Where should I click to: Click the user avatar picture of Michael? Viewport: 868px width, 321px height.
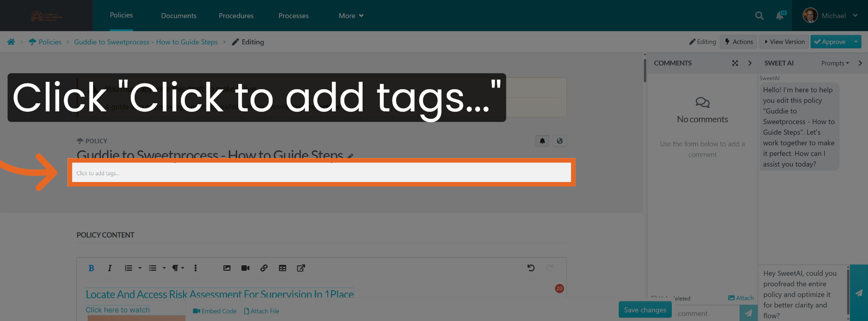[810, 15]
